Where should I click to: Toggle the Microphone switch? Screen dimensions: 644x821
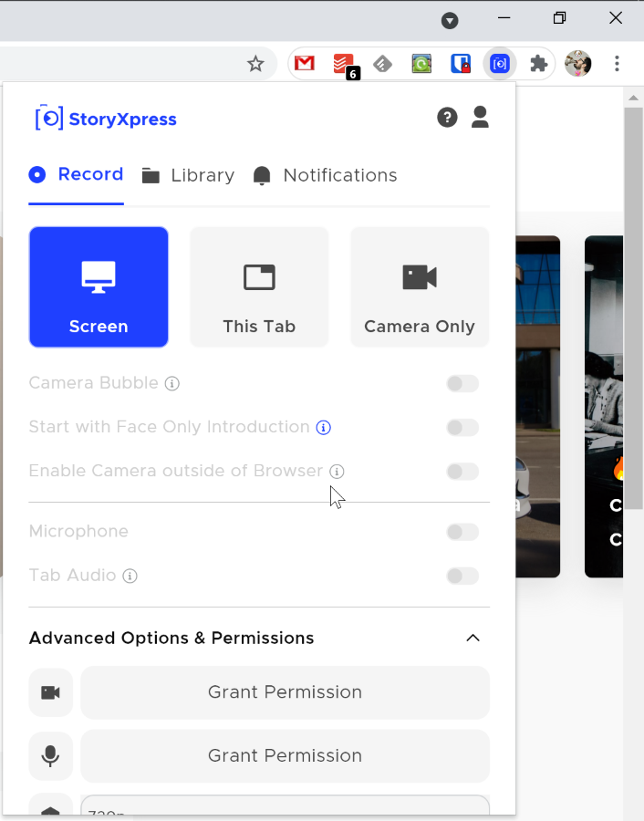click(462, 532)
